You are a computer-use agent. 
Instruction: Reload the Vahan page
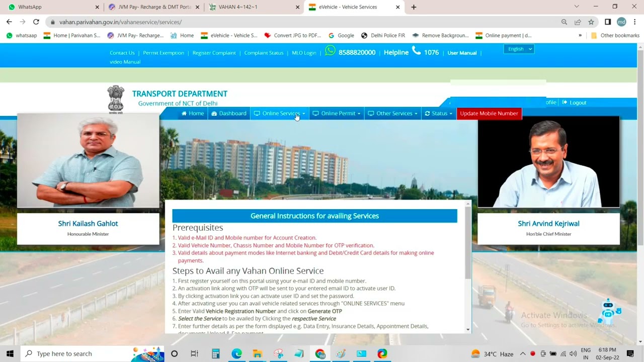coord(36,22)
